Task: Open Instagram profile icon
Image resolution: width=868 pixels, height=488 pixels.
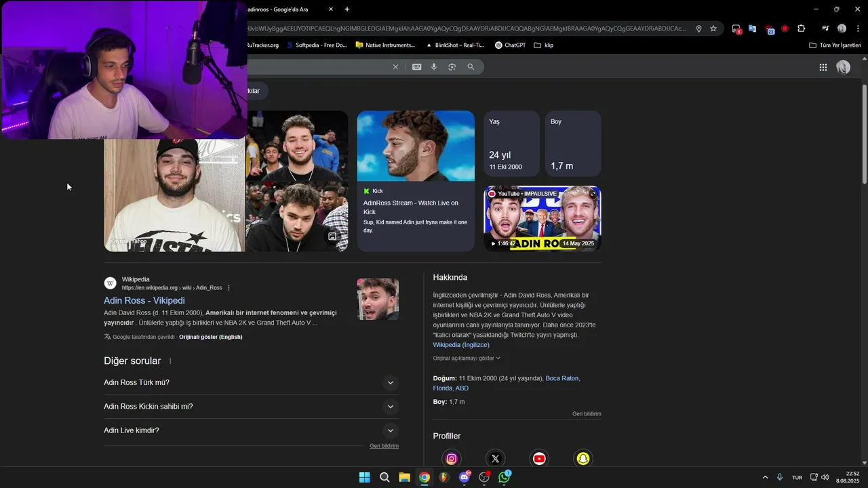Action: pos(452,459)
